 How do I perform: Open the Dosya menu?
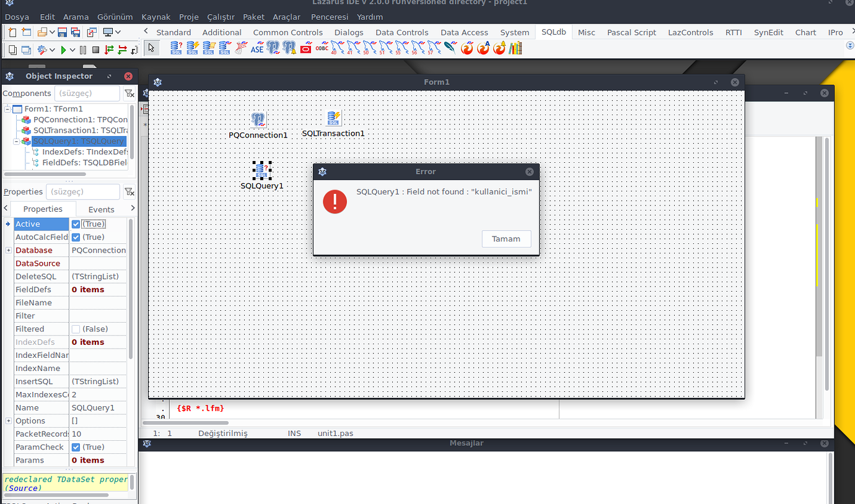tap(17, 17)
